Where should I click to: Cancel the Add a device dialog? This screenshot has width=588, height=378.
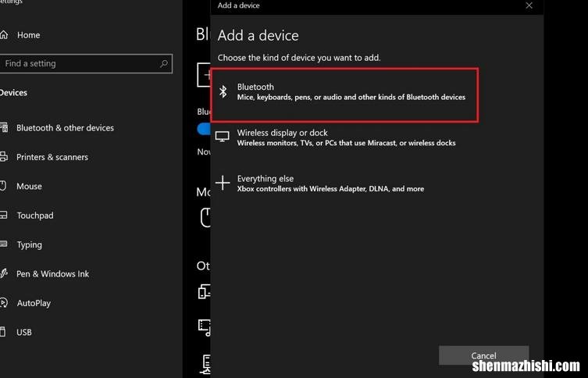point(483,355)
